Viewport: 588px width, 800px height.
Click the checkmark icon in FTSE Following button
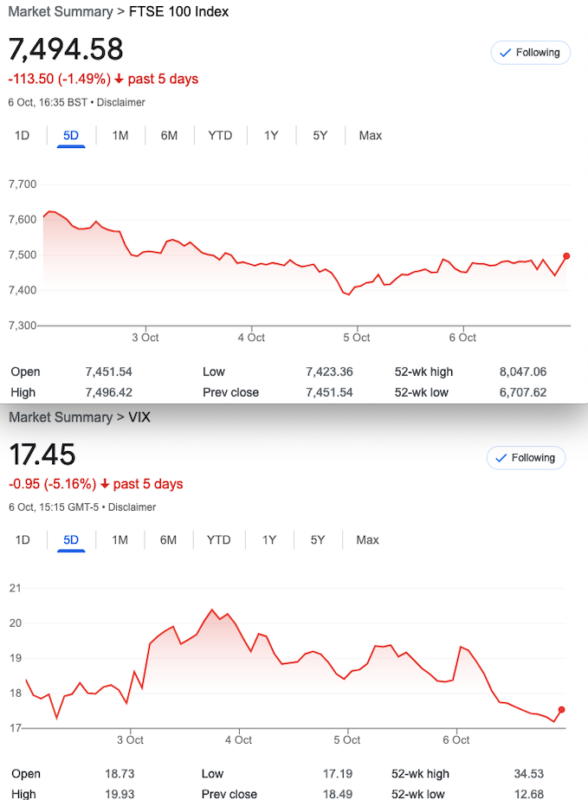pyautogui.click(x=505, y=53)
